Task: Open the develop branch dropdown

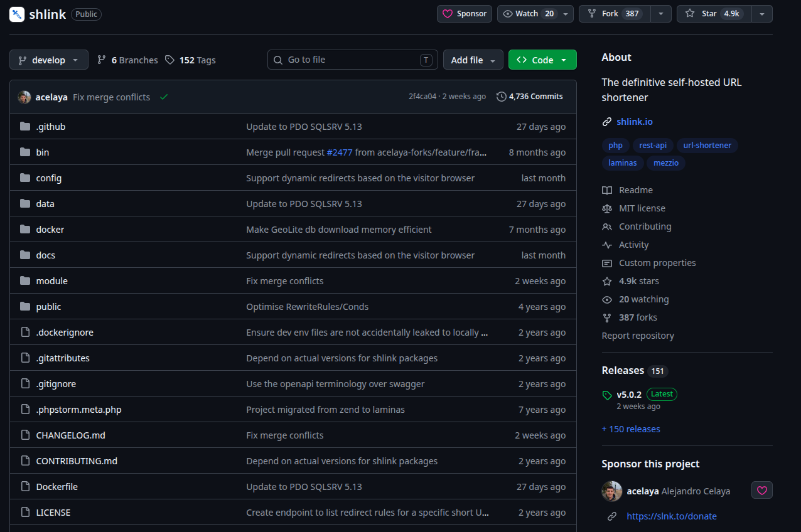Action: (x=49, y=60)
